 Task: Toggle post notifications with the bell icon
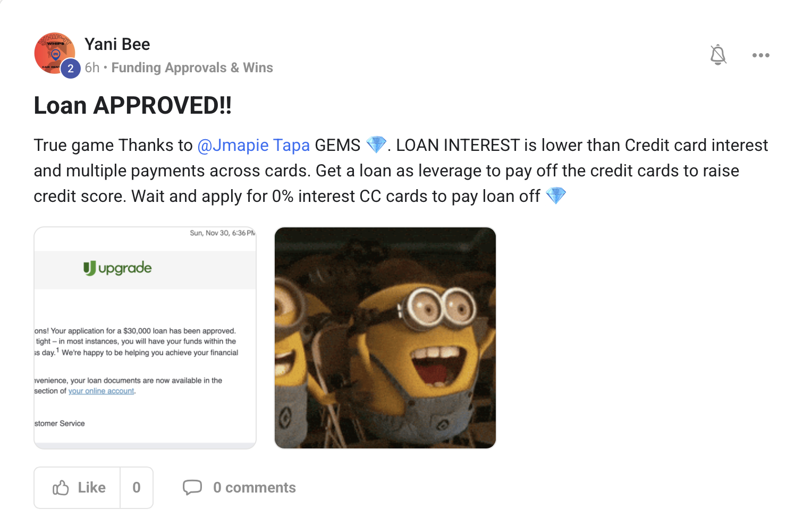click(x=718, y=55)
